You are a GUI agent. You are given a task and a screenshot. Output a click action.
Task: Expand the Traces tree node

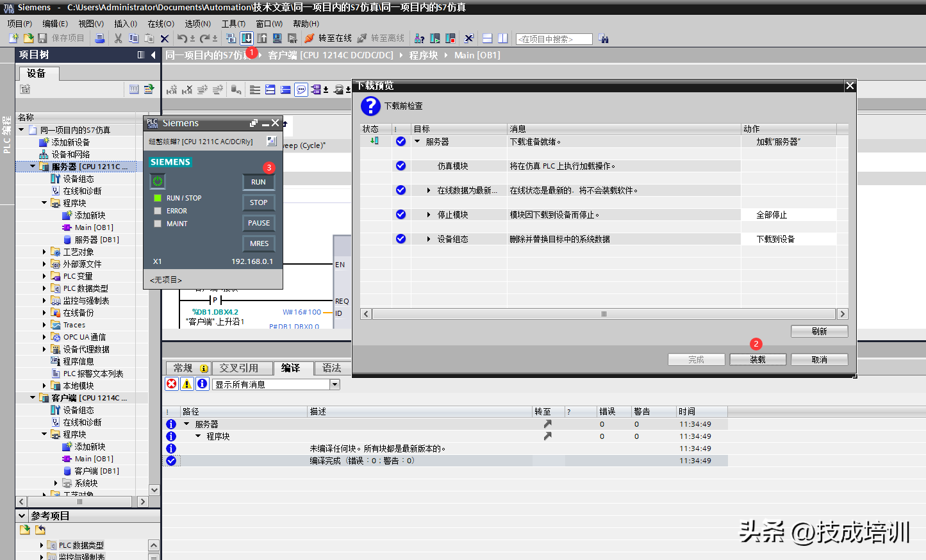(x=44, y=325)
